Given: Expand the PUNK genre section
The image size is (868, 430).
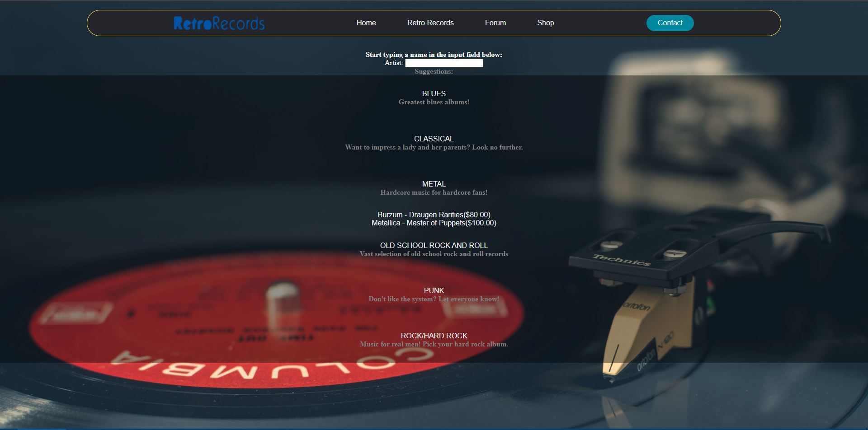Looking at the screenshot, I should (x=434, y=290).
